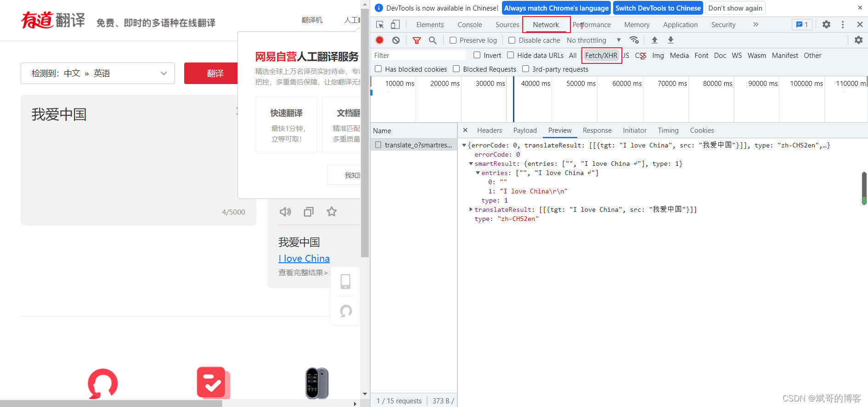The height and width of the screenshot is (407, 868).
Task: Switch to the Elements tab
Action: pos(430,25)
